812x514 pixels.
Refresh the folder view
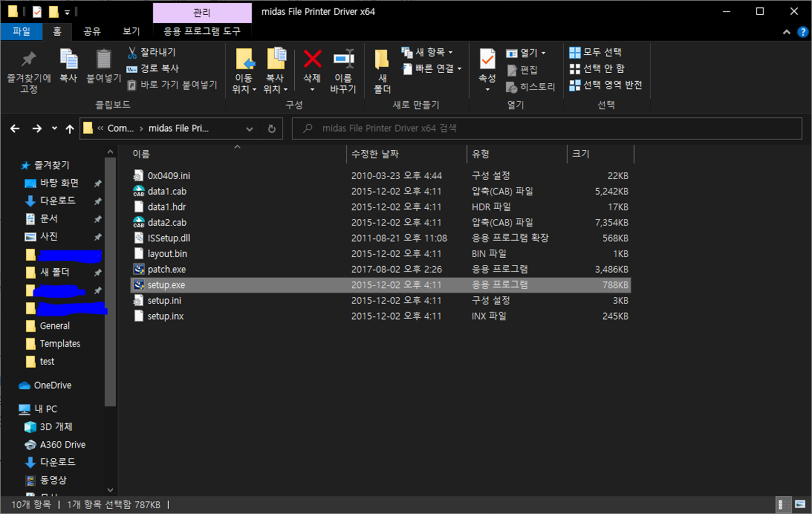[x=272, y=129]
